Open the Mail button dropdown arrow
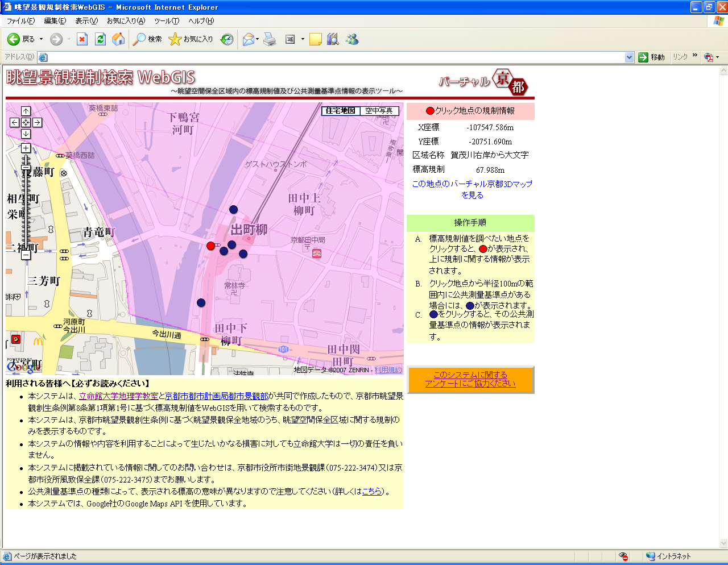 pos(258,39)
